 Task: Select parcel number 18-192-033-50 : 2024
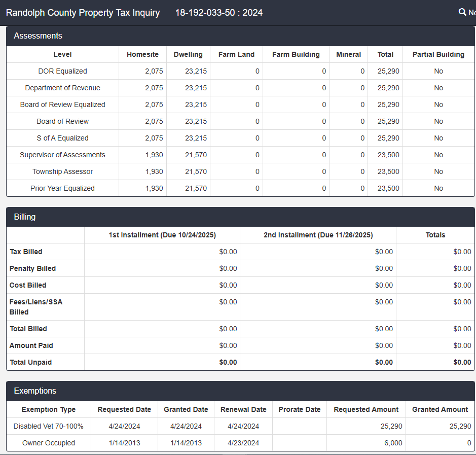(x=218, y=13)
